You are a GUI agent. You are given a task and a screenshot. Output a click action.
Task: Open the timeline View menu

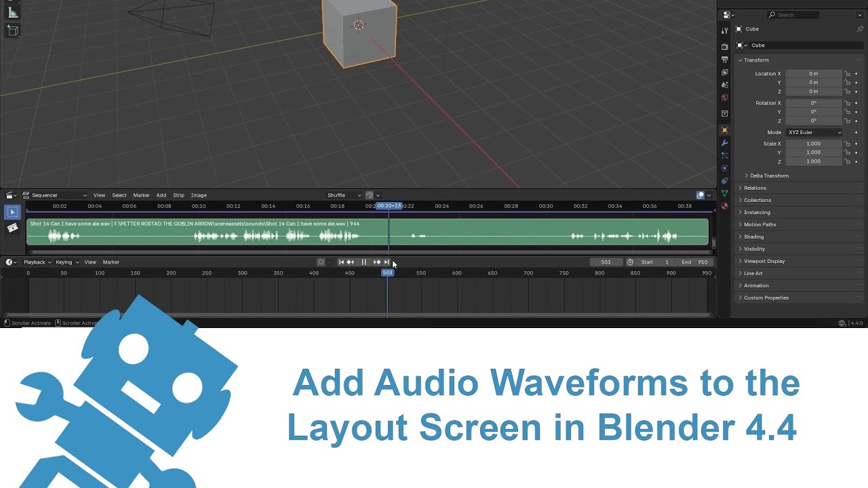click(x=90, y=262)
